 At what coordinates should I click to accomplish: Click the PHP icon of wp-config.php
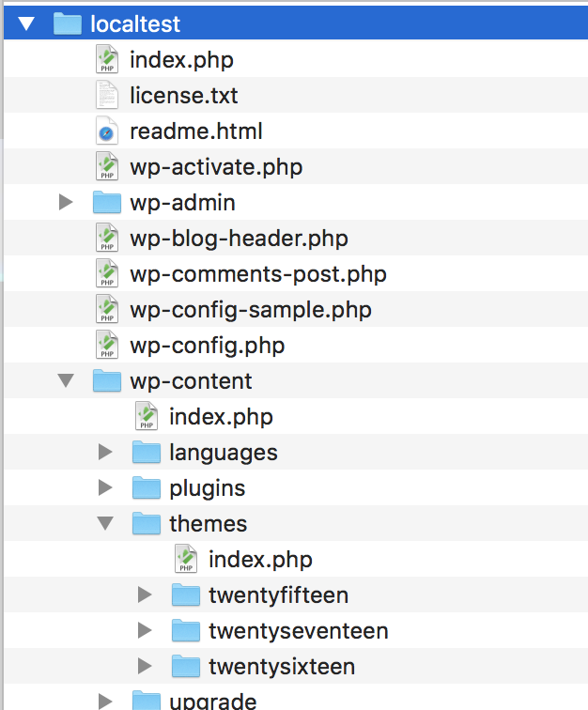[107, 345]
